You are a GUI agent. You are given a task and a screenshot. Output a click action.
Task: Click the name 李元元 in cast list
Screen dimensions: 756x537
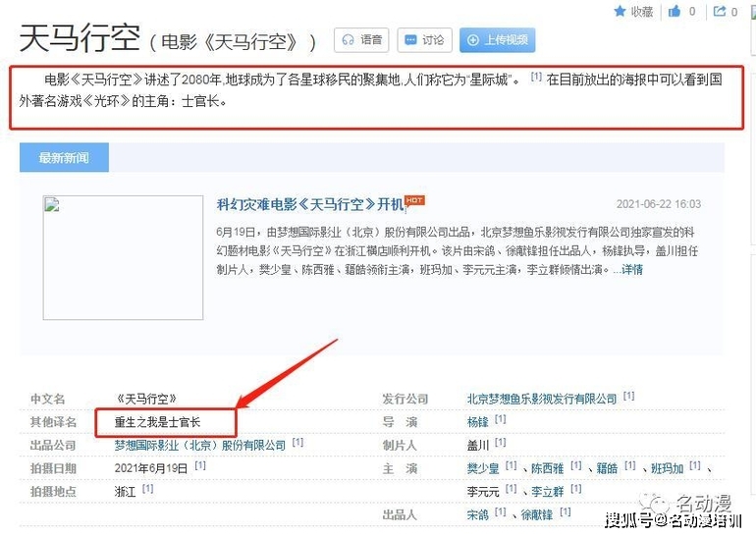click(x=483, y=491)
